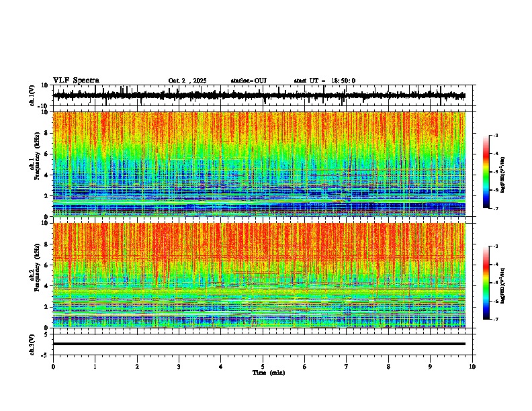Click the "8" kHz tick on ch.2 spectrogram axis

tap(47, 244)
